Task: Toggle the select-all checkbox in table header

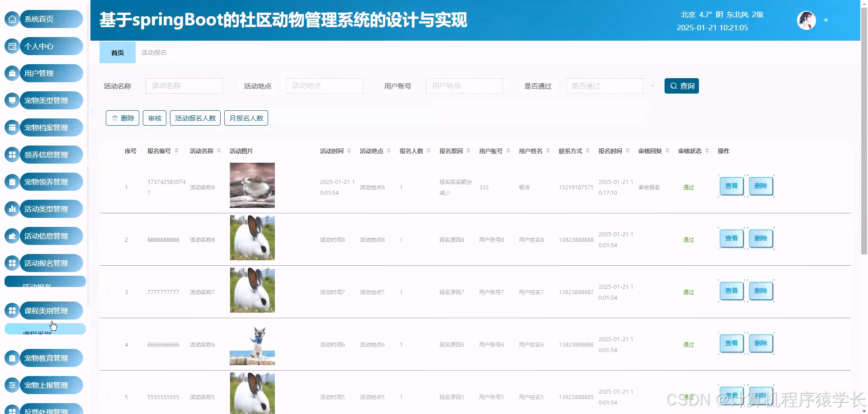Action: pos(106,151)
